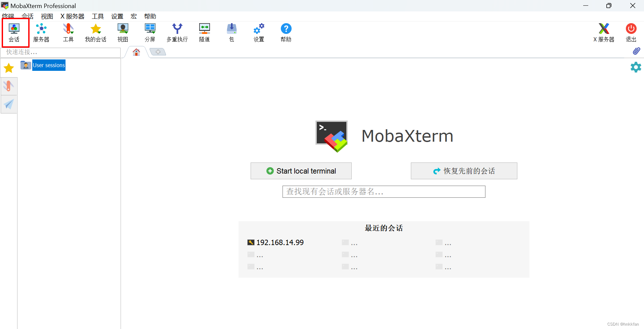Click Start local terminal button
644x329 pixels.
301,171
